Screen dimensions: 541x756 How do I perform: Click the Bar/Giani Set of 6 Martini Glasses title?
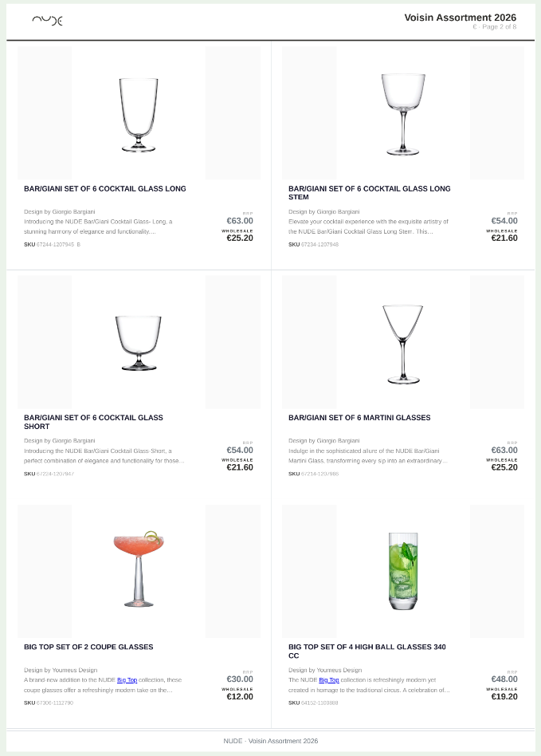tap(359, 418)
